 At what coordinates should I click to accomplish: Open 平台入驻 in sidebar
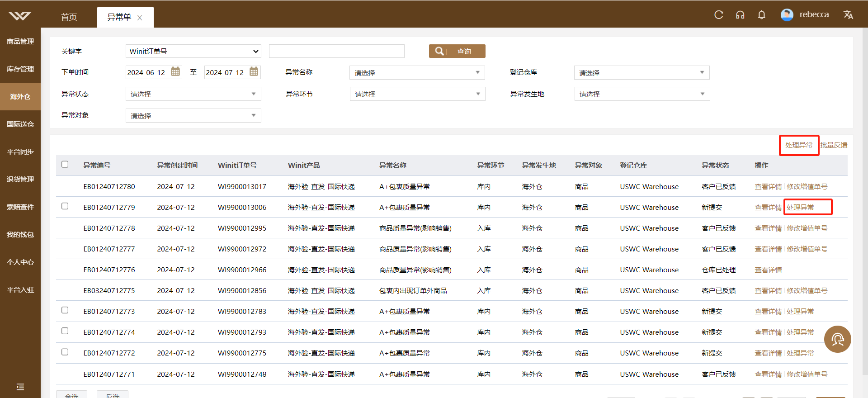(20, 289)
